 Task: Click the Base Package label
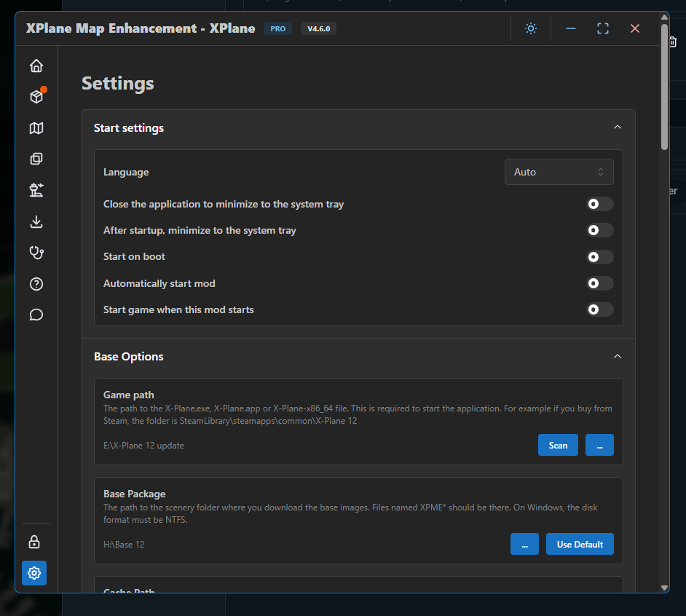click(x=134, y=494)
